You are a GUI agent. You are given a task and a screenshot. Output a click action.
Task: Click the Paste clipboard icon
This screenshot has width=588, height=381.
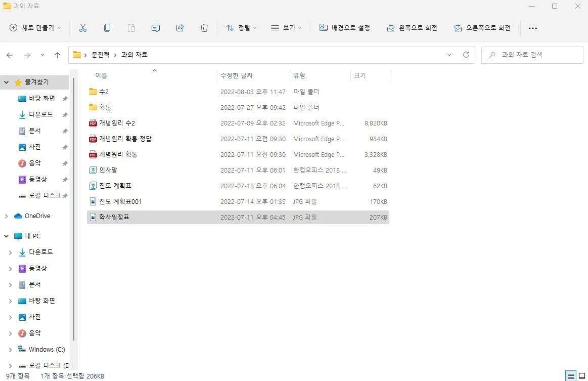click(131, 28)
